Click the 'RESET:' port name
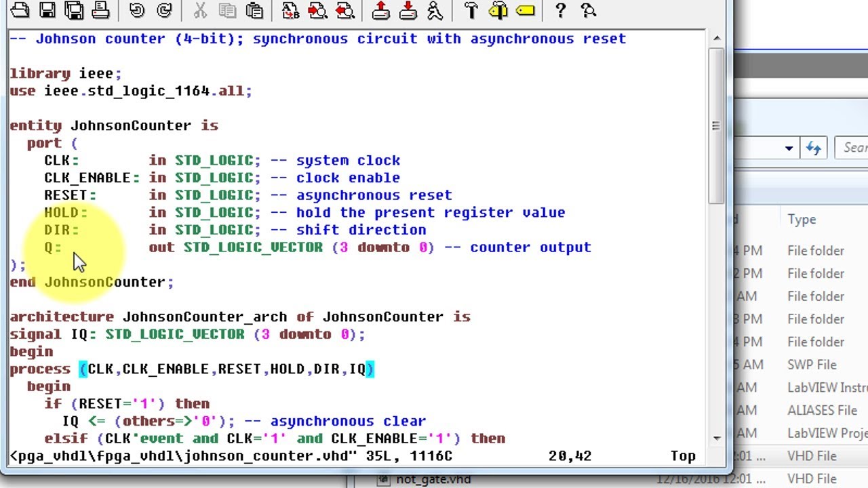This screenshot has width=868, height=488. (x=71, y=195)
